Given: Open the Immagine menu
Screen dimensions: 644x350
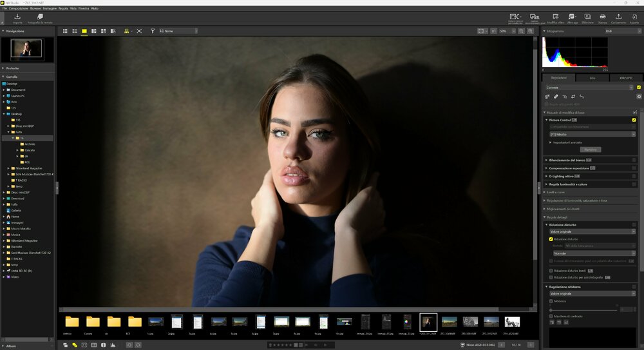Looking at the screenshot, I should [x=50, y=8].
